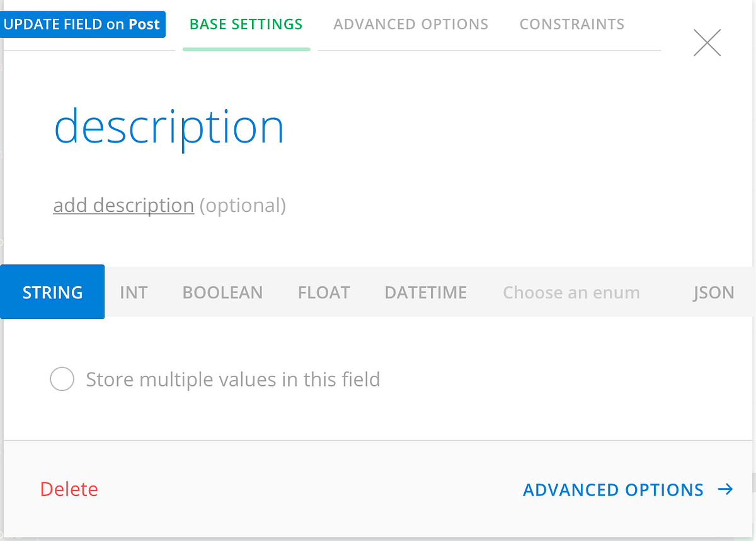Click the UPDATE FIELD on Post badge

click(82, 25)
